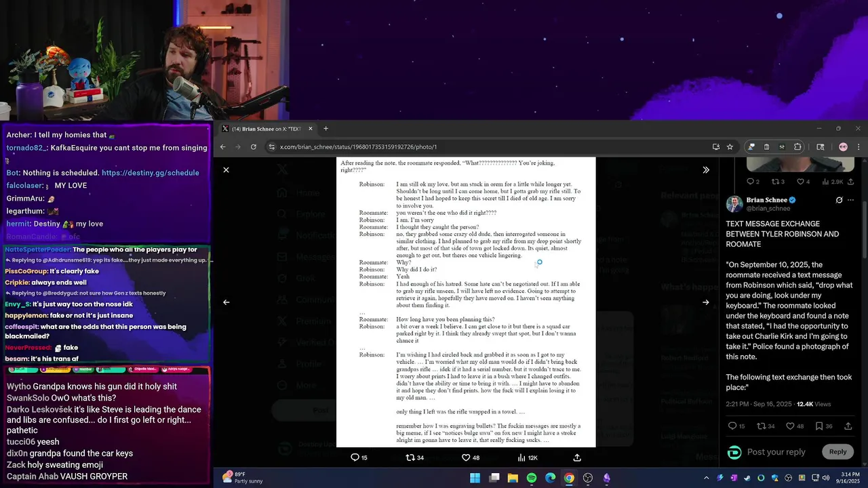Click the browser back arrow
Screen dimensions: 868x488
pyautogui.click(x=223, y=146)
